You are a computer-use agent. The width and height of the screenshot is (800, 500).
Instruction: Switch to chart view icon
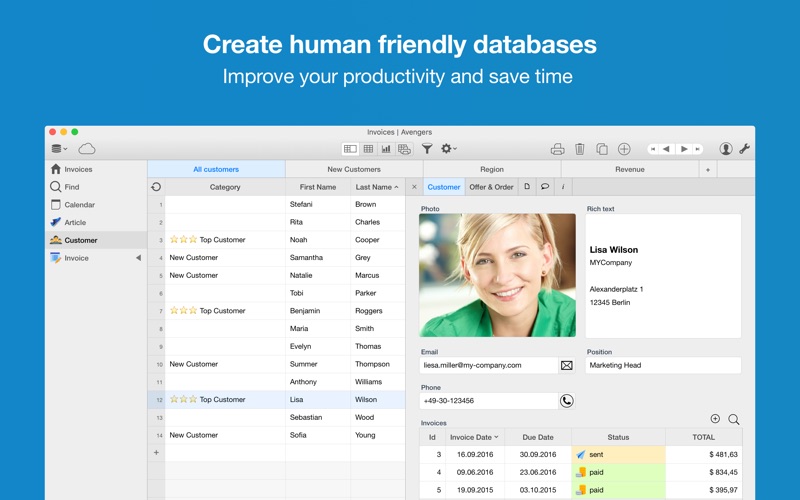386,148
